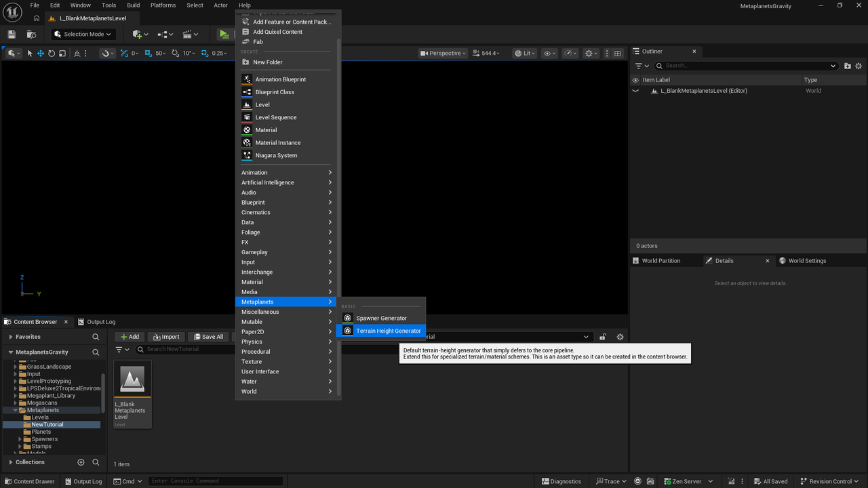
Task: Click the Enter Console Command field
Action: (x=216, y=481)
